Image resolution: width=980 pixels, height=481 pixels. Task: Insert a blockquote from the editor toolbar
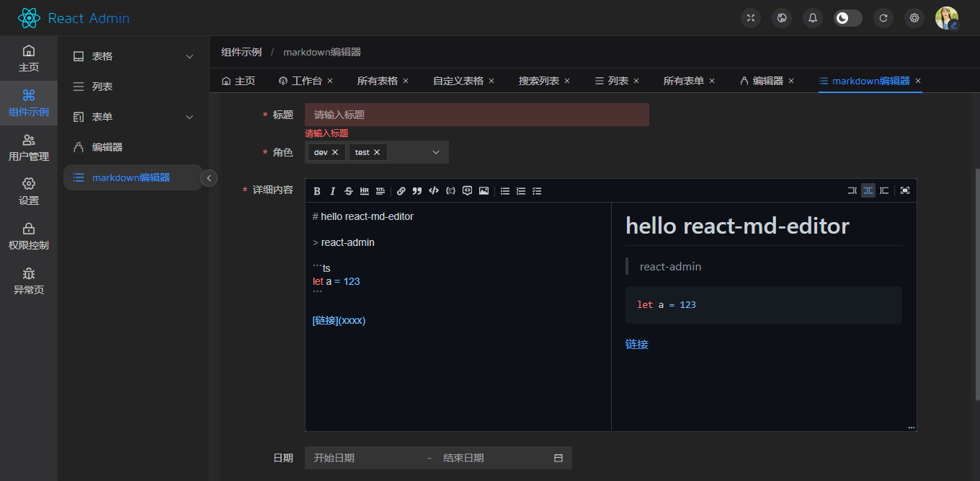click(416, 190)
